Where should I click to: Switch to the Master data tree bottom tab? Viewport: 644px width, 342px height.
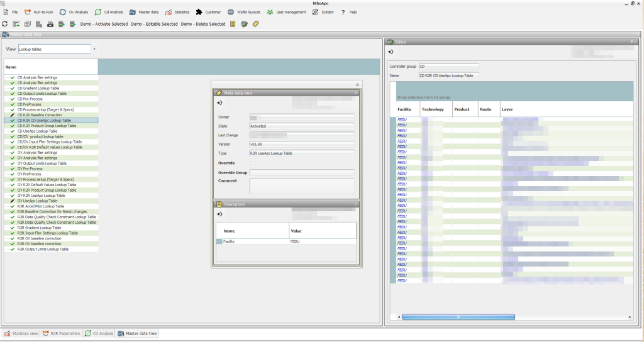pyautogui.click(x=137, y=333)
